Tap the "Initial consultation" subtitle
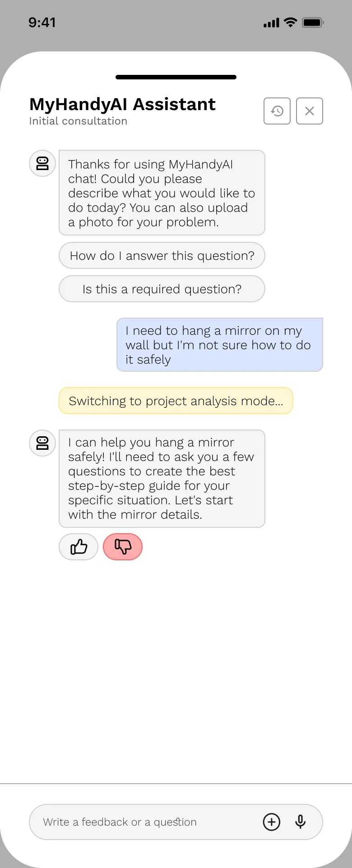 (78, 121)
